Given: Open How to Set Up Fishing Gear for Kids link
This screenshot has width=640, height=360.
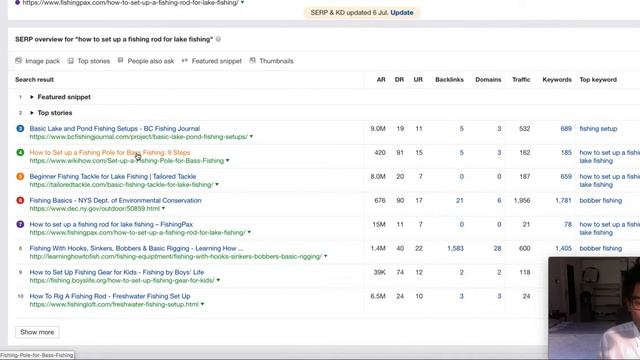Looking at the screenshot, I should (117, 272).
